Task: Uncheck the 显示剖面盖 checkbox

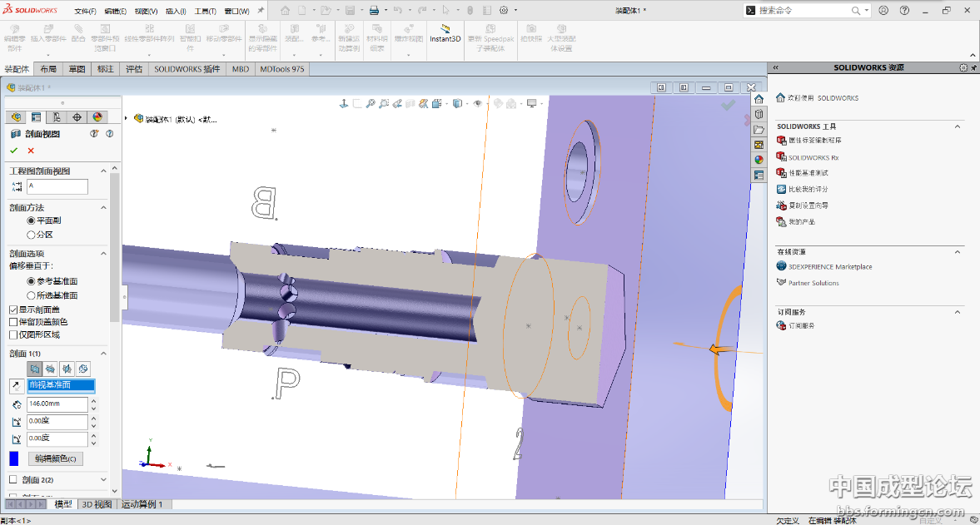Action: click(x=13, y=310)
